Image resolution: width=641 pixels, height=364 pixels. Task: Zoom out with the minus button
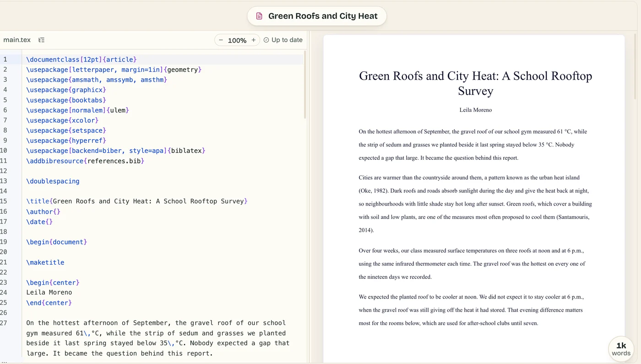point(221,40)
